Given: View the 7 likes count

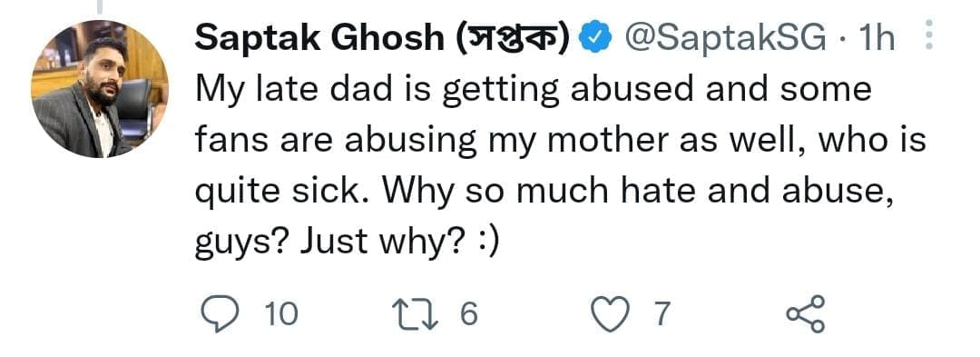Looking at the screenshot, I should (x=661, y=313).
